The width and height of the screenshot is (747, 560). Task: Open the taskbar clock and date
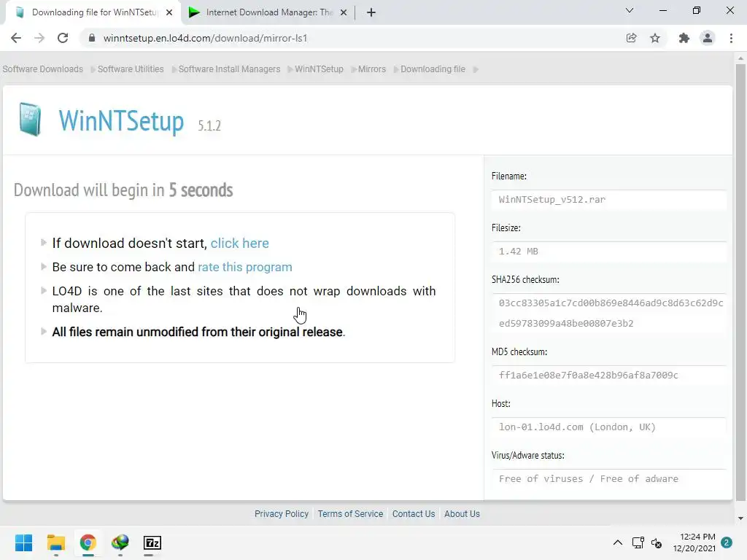pyautogui.click(x=694, y=542)
